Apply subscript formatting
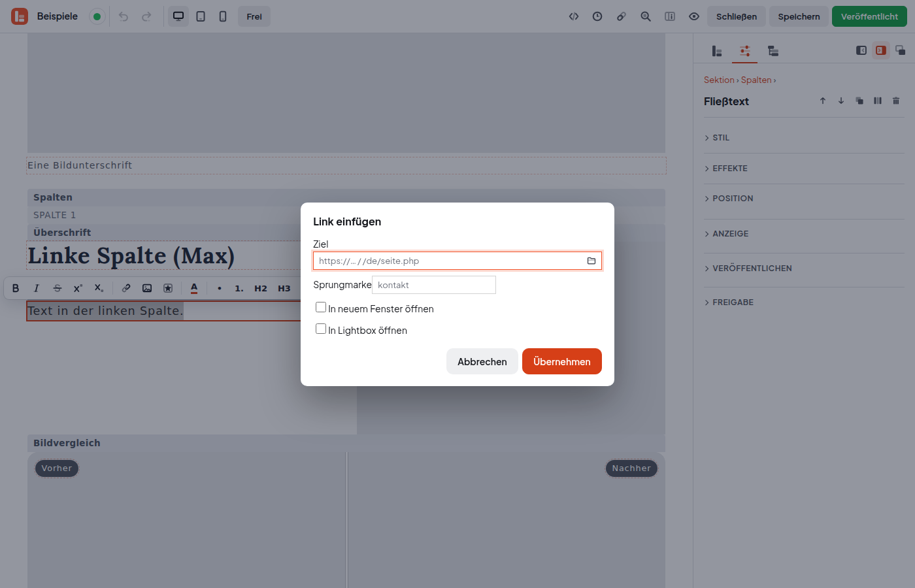 coord(99,288)
